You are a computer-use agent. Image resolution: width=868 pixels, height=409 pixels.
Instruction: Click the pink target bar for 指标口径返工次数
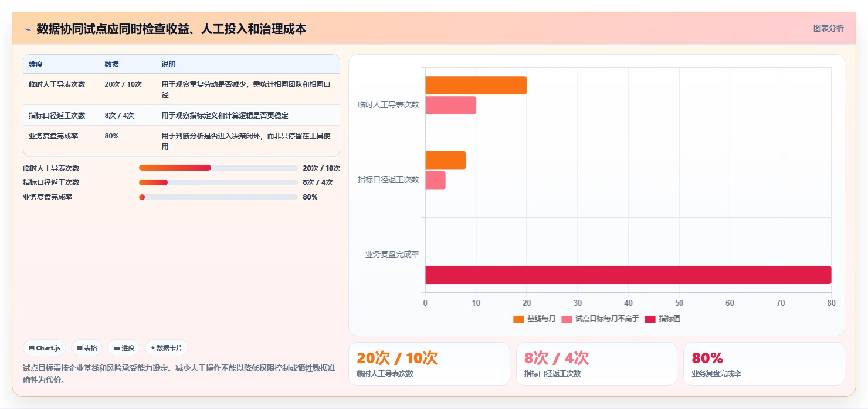click(435, 180)
